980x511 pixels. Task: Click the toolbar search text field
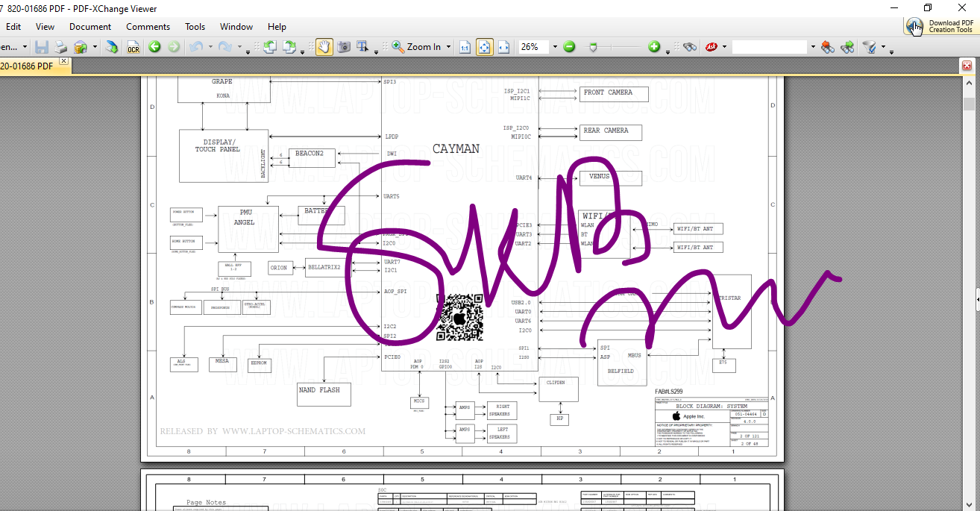(x=770, y=47)
